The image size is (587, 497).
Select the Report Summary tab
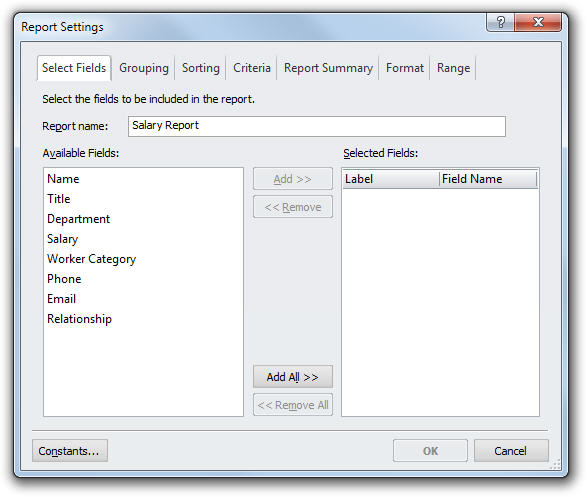tap(328, 68)
